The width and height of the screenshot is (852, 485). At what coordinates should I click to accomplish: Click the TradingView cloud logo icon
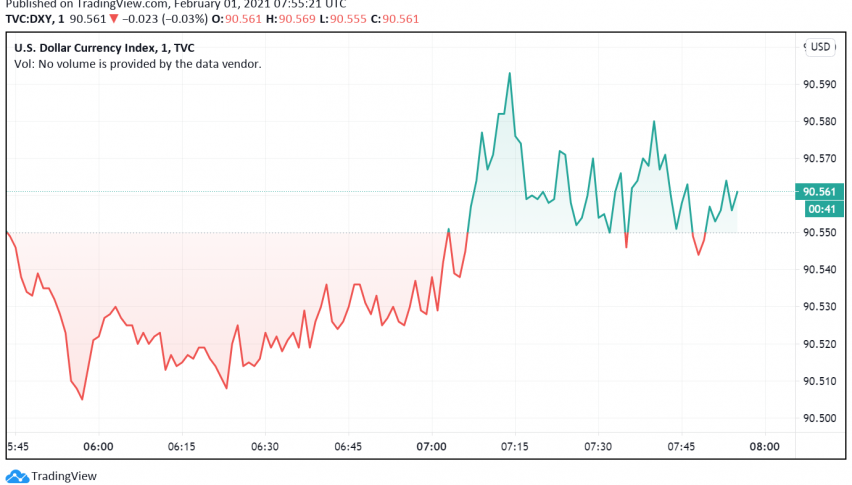(16, 476)
